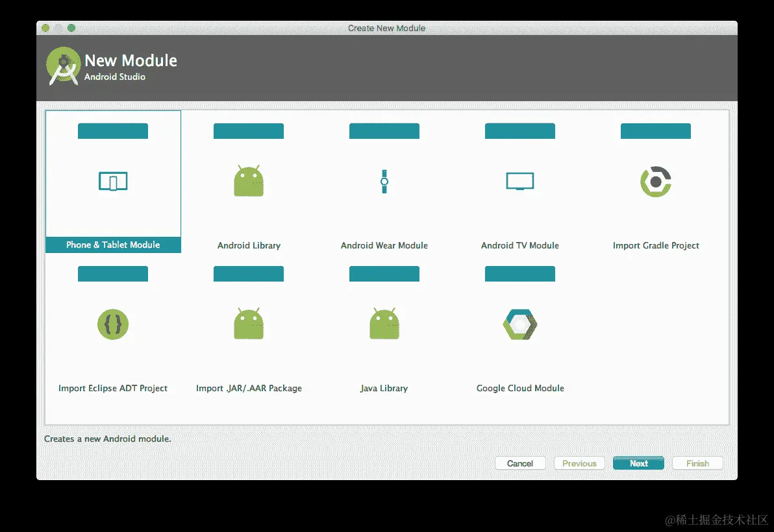The image size is (774, 532).
Task: Click the 'Android TV Module' label
Action: point(519,245)
